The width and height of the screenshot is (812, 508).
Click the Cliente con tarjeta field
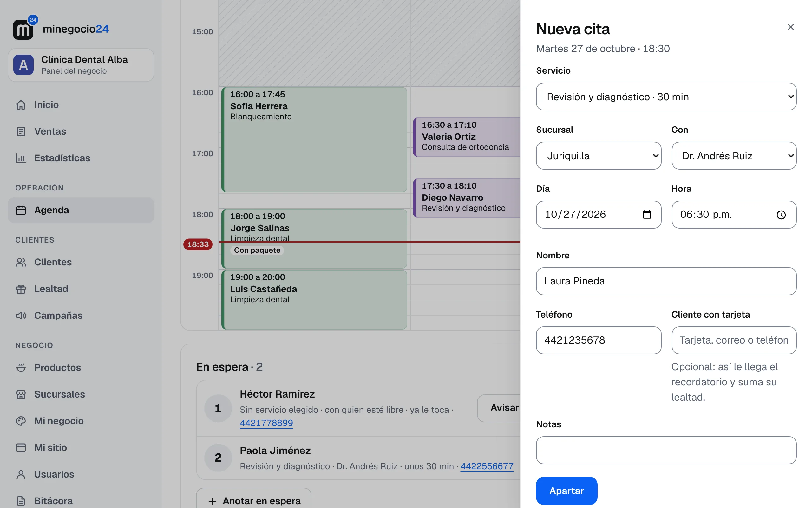tap(734, 340)
